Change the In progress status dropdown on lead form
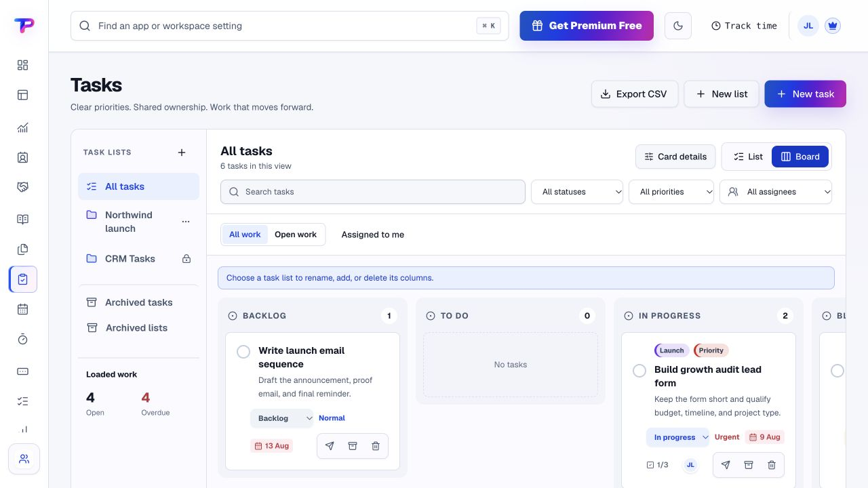Screen dimensions: 868x488 pos(677,437)
